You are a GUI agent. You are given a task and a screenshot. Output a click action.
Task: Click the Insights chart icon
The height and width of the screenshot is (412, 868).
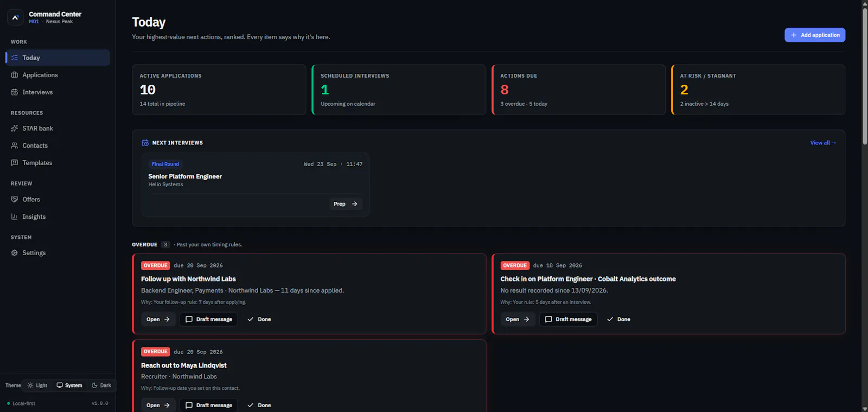pos(15,217)
